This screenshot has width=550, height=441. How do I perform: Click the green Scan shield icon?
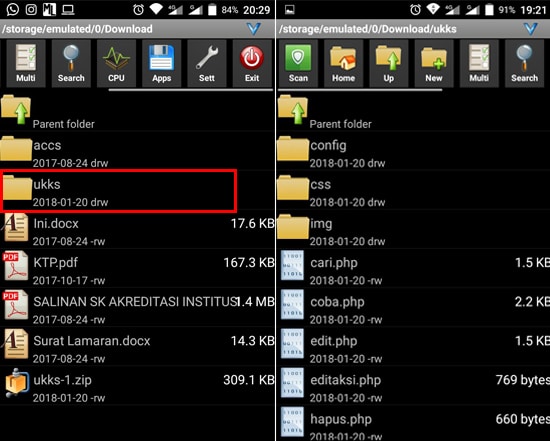click(x=298, y=64)
